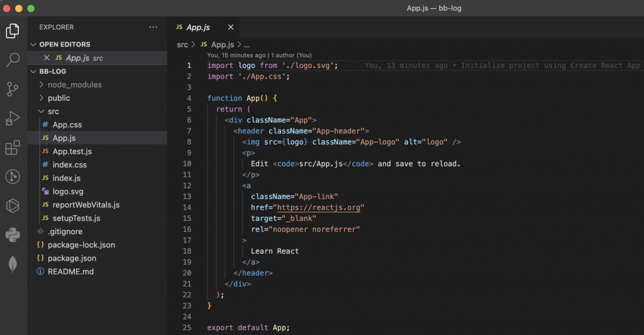Click the img tag on line 8
Viewport: 644px width, 335px height.
[x=352, y=142]
